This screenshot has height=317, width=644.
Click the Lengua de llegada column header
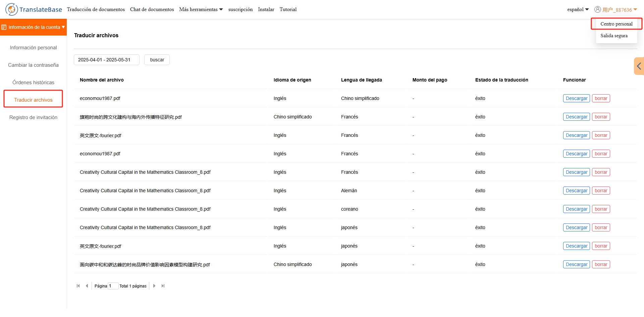tap(362, 80)
